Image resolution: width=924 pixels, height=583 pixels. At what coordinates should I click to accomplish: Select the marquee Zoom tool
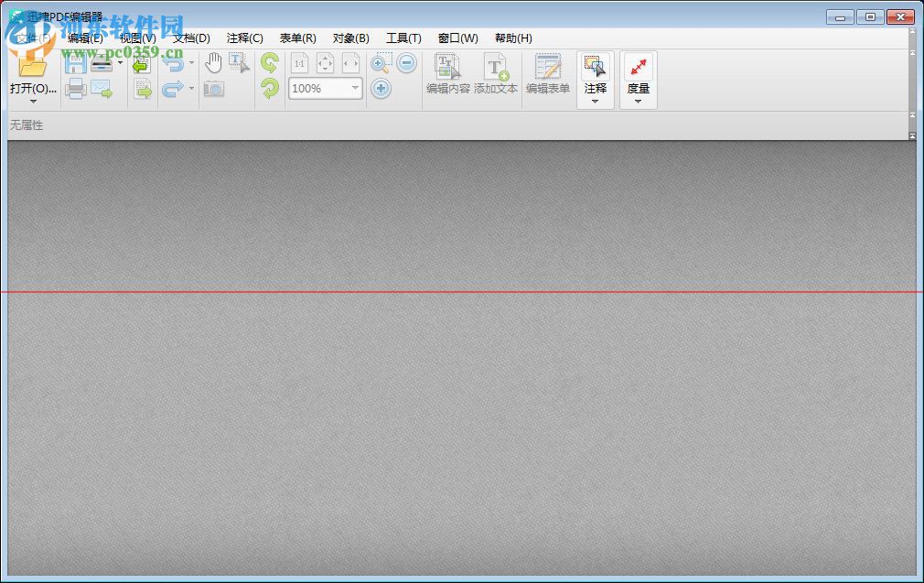(381, 63)
